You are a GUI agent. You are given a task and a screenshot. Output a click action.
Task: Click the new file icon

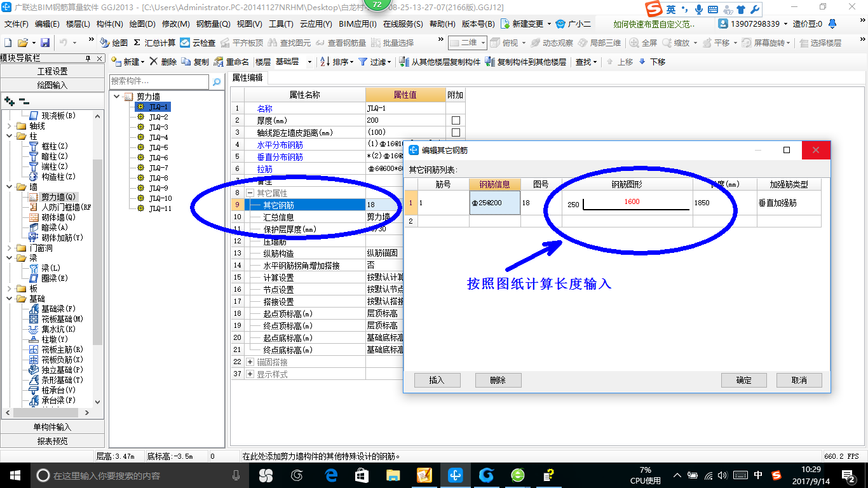pyautogui.click(x=8, y=43)
